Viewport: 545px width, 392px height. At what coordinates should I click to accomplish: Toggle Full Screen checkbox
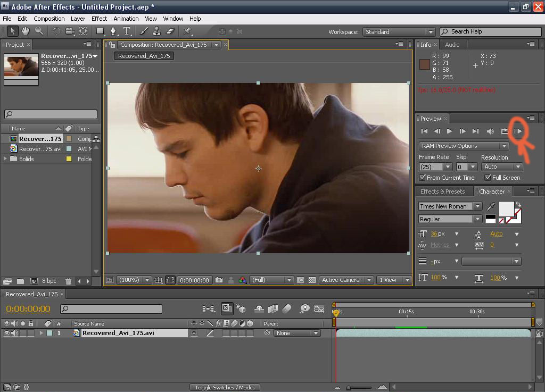pyautogui.click(x=488, y=178)
